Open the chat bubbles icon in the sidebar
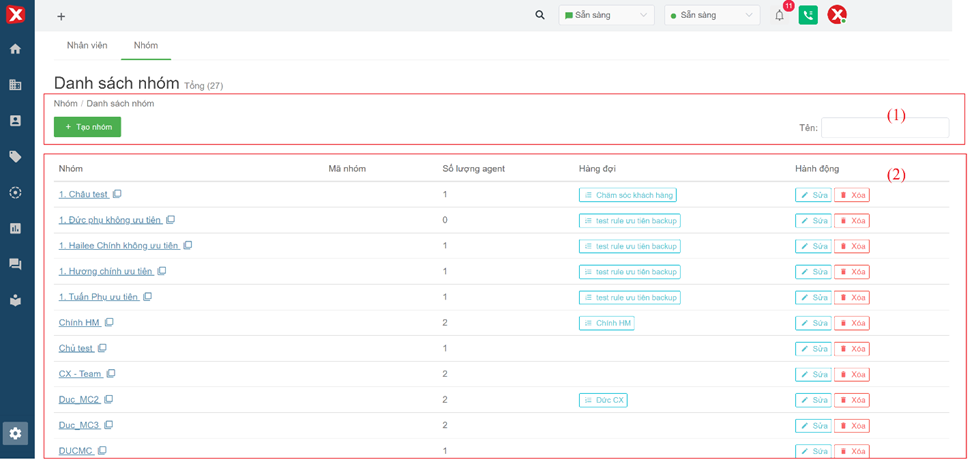Viewport: 974px width, 460px height. [15, 264]
